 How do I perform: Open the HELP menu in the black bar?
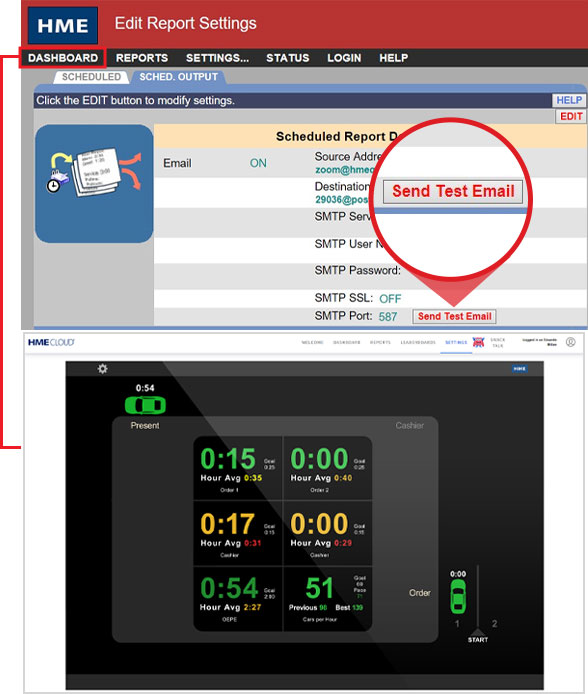tap(393, 58)
